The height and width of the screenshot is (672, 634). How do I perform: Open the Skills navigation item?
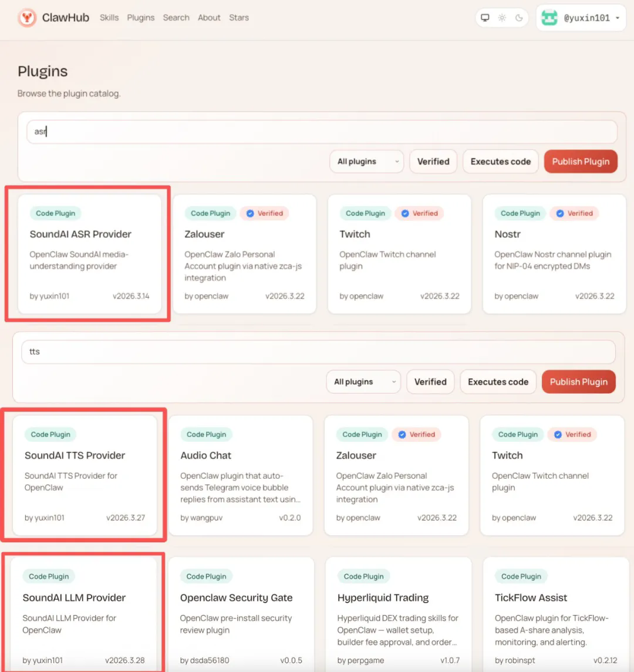tap(109, 18)
